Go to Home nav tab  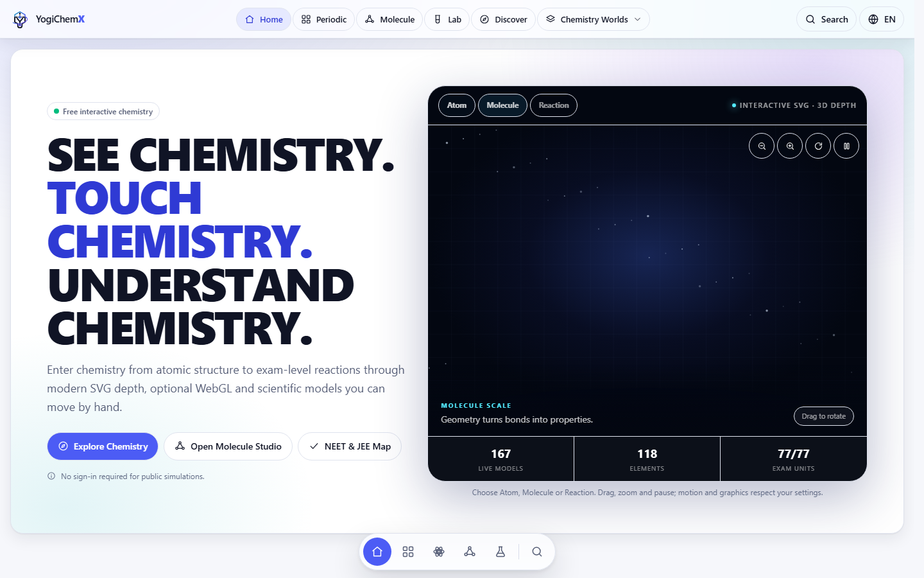click(x=264, y=19)
